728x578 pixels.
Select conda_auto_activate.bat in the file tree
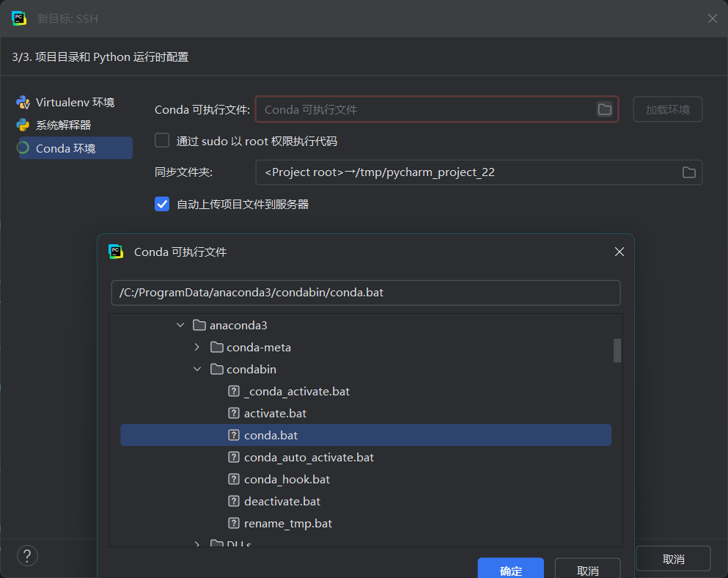click(366, 457)
